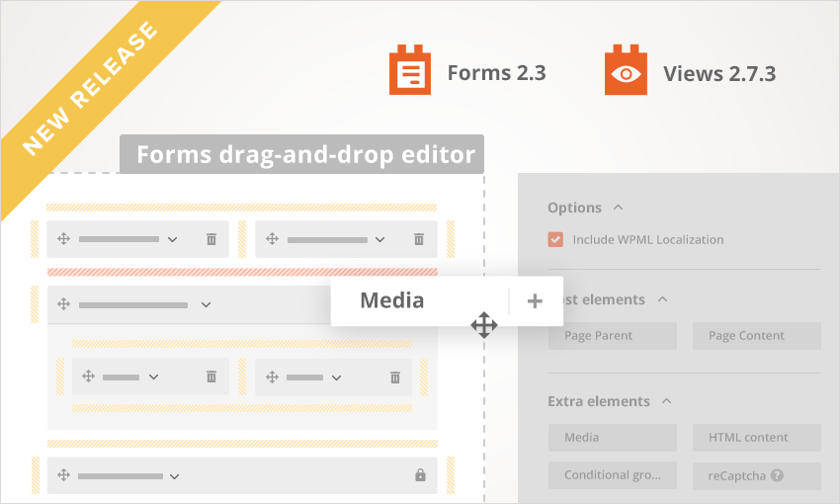The width and height of the screenshot is (840, 504).
Task: Click trash icon of nested right field
Action: coord(395,378)
